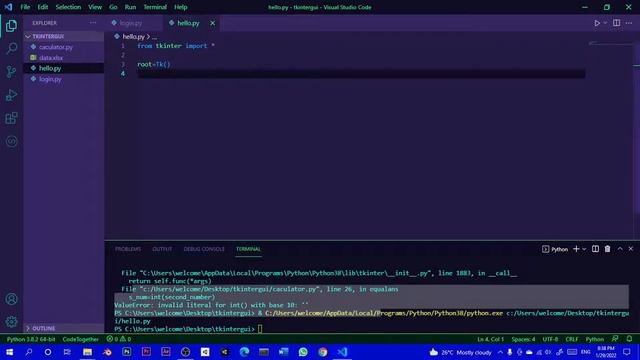
Task: Change encoding via UTF-8 status item
Action: 550,339
